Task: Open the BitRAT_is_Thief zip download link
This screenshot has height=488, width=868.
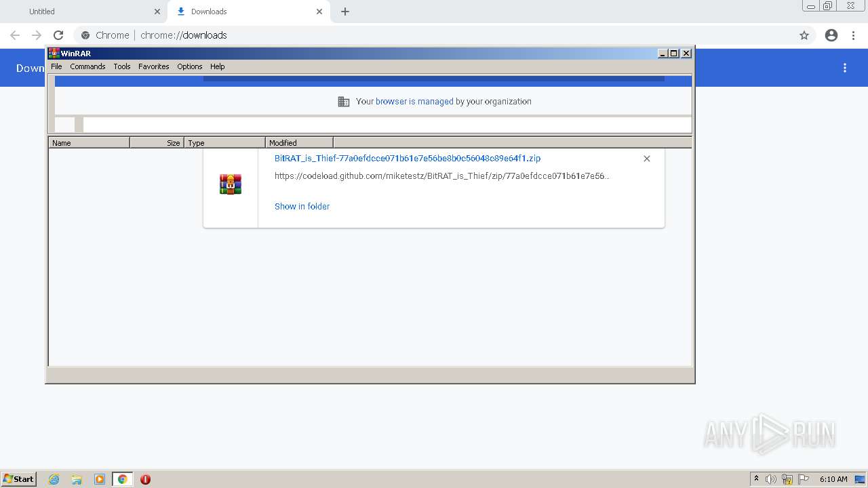Action: click(x=408, y=158)
